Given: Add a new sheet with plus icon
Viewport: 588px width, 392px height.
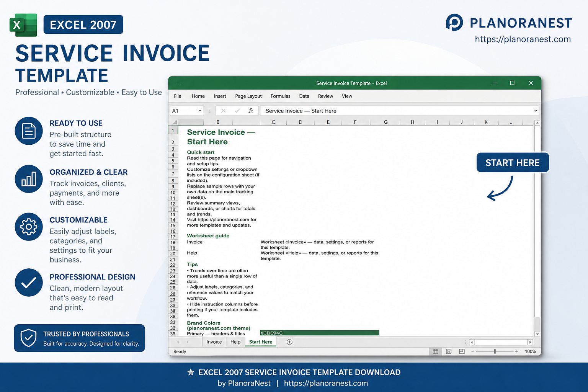Looking at the screenshot, I should (x=289, y=342).
